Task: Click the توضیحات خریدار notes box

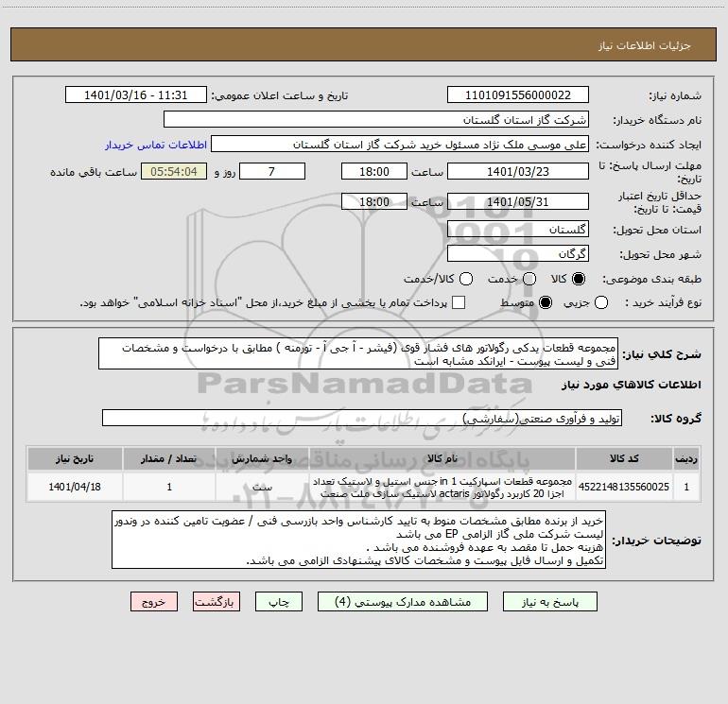Action: point(359,540)
